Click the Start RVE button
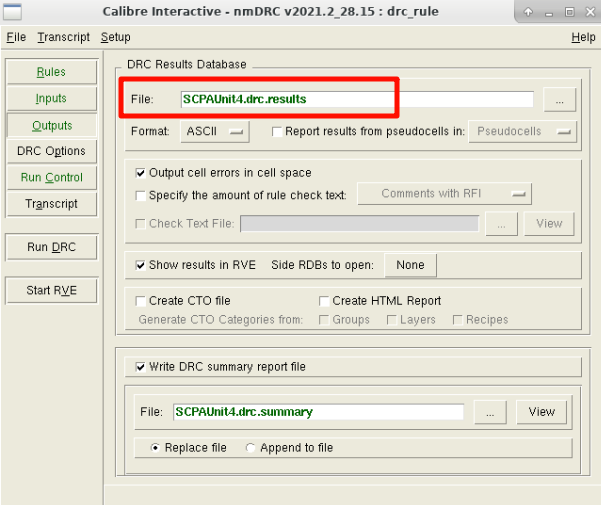 (x=51, y=290)
